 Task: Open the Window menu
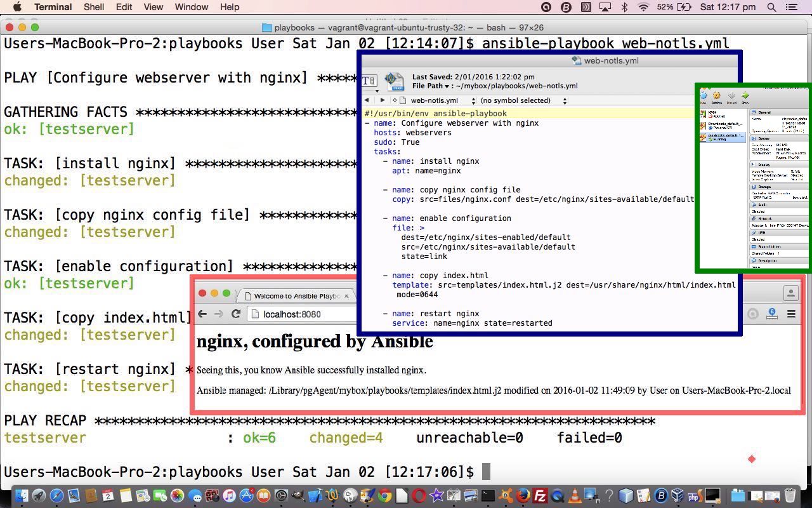191,7
